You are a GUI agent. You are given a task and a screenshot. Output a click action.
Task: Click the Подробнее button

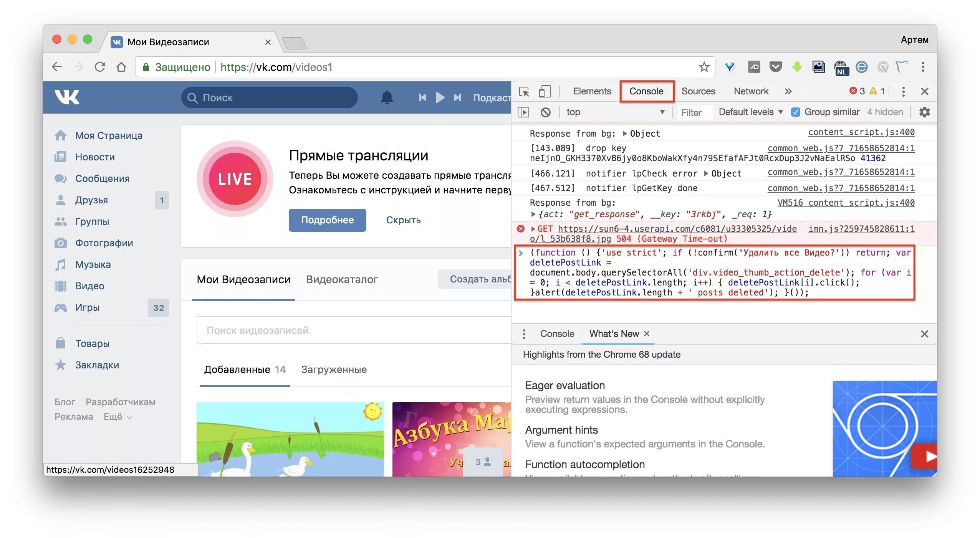coord(327,220)
